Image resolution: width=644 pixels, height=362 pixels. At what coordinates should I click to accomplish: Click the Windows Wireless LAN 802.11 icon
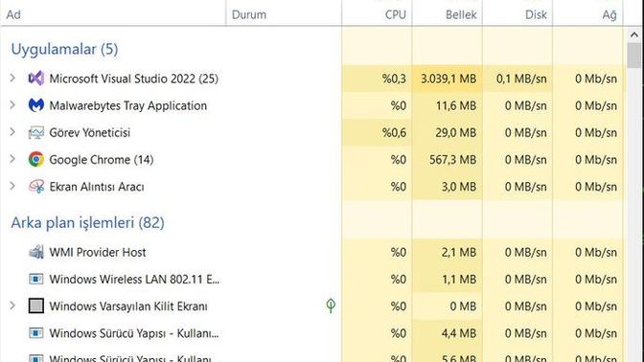pyautogui.click(x=36, y=279)
